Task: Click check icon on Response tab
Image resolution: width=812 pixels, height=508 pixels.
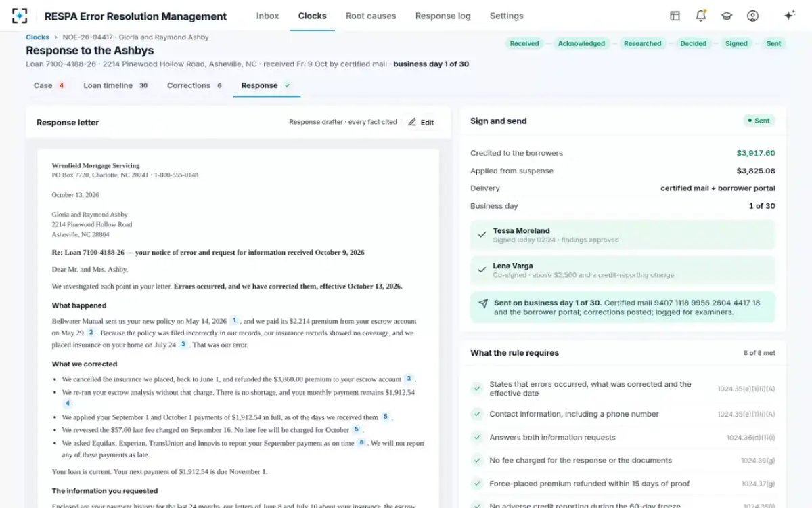Action: 288,86
